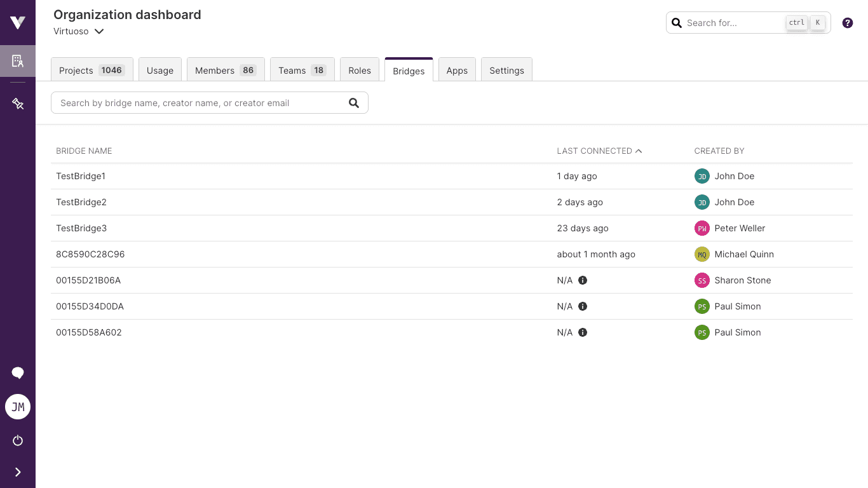868x488 pixels.
Task: Select the TestBridge3 row
Action: click(81, 228)
